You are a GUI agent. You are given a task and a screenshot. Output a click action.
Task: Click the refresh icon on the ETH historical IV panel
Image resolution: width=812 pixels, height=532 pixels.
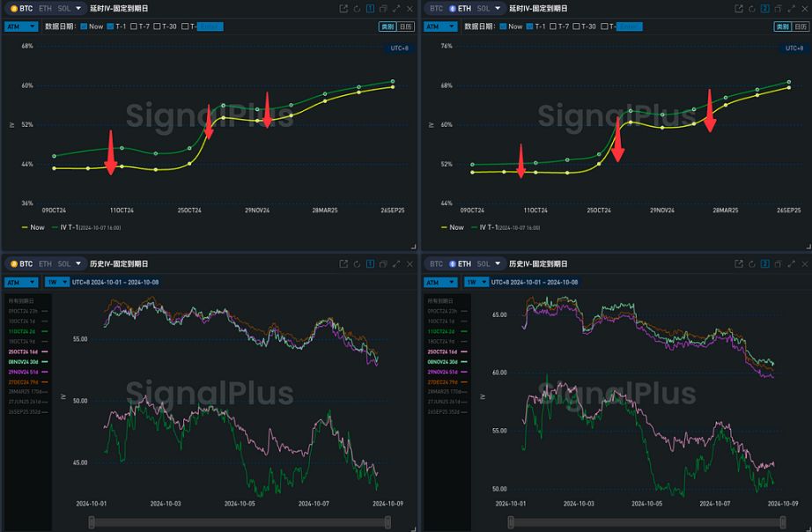pyautogui.click(x=751, y=264)
